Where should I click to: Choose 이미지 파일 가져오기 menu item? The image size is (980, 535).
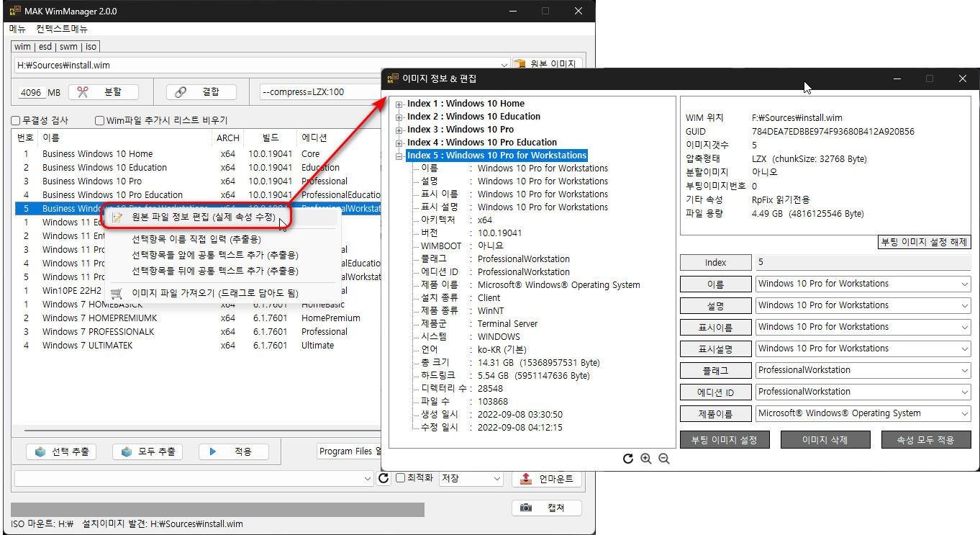coord(221,293)
